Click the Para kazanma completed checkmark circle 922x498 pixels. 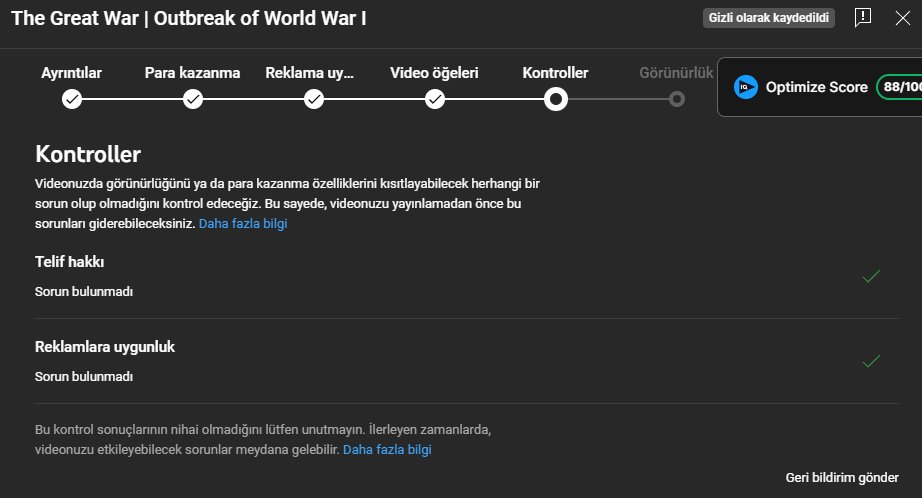(193, 99)
